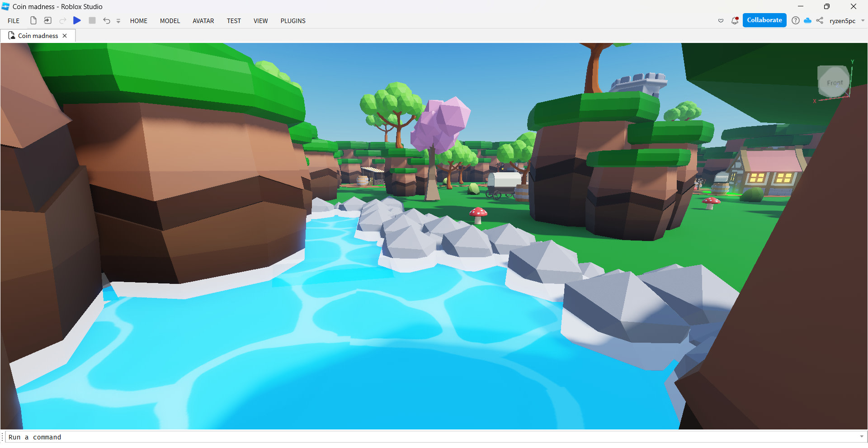
Task: Switch to the MODEL ribbon tab
Action: [x=170, y=21]
